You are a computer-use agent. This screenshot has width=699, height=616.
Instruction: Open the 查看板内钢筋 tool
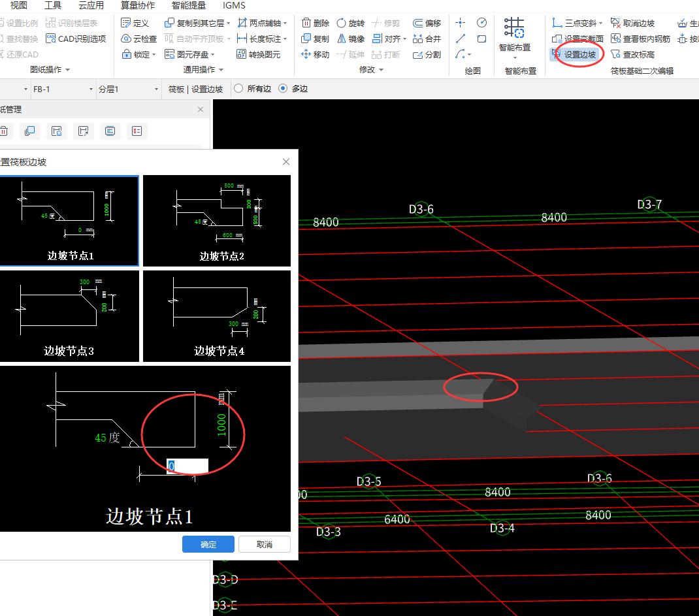point(640,39)
